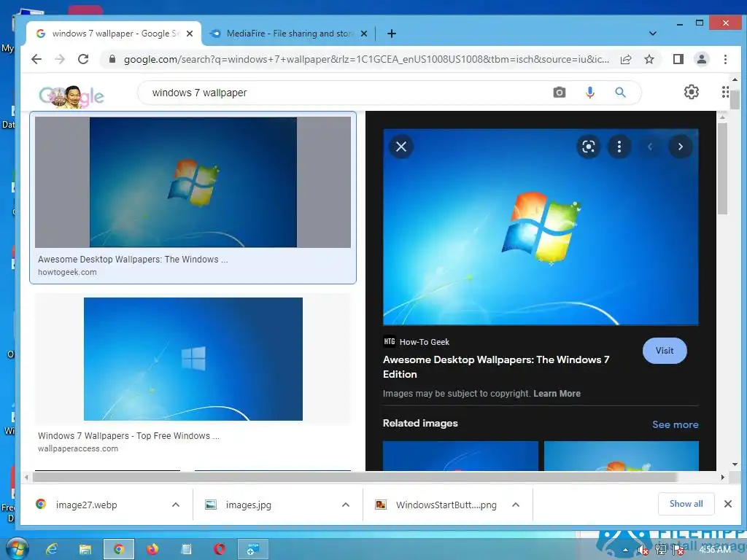This screenshot has height=560, width=747.
Task: Share this page from the address bar
Action: point(626,59)
